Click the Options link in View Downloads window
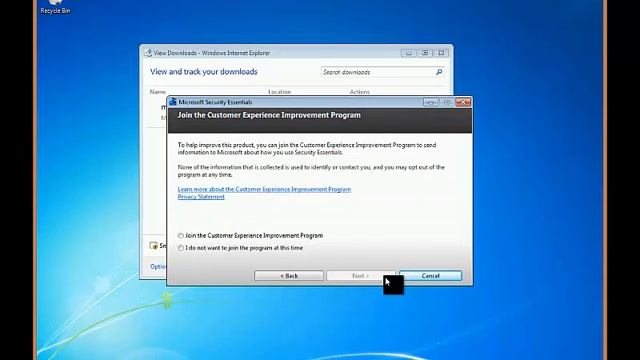Image resolution: width=640 pixels, height=360 pixels. pyautogui.click(x=158, y=267)
